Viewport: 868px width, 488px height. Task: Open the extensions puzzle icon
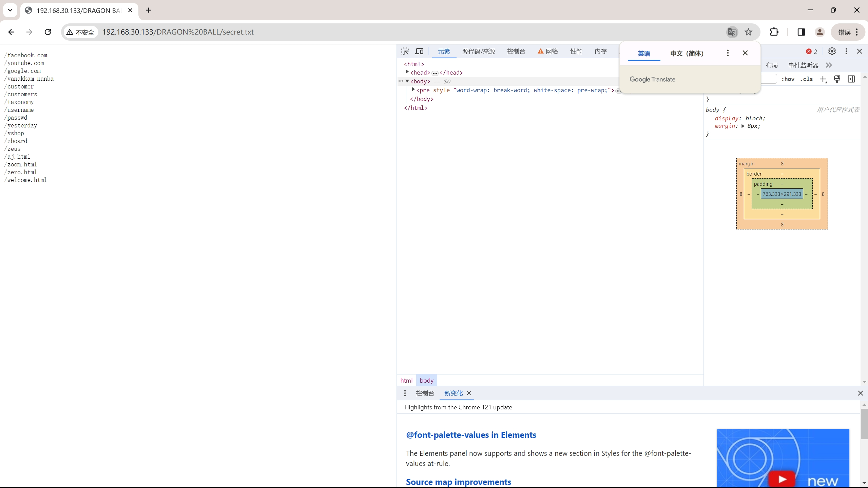pos(774,32)
